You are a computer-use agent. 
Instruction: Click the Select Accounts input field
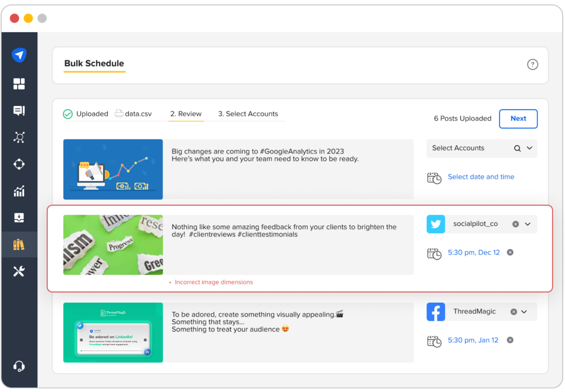pyautogui.click(x=482, y=148)
